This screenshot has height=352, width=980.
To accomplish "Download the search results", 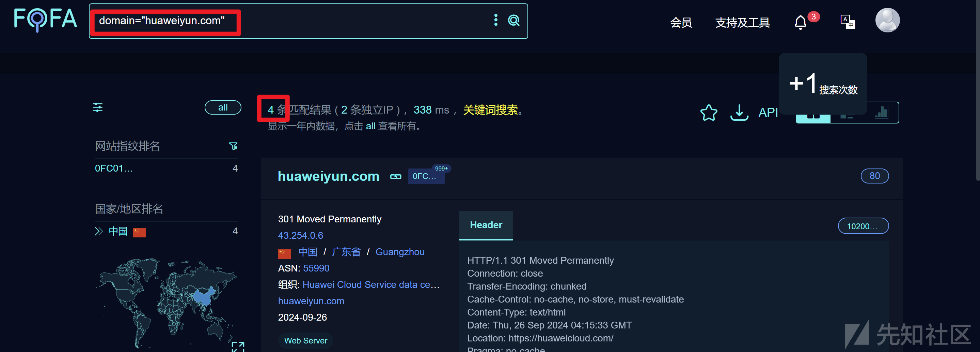I will coord(739,113).
